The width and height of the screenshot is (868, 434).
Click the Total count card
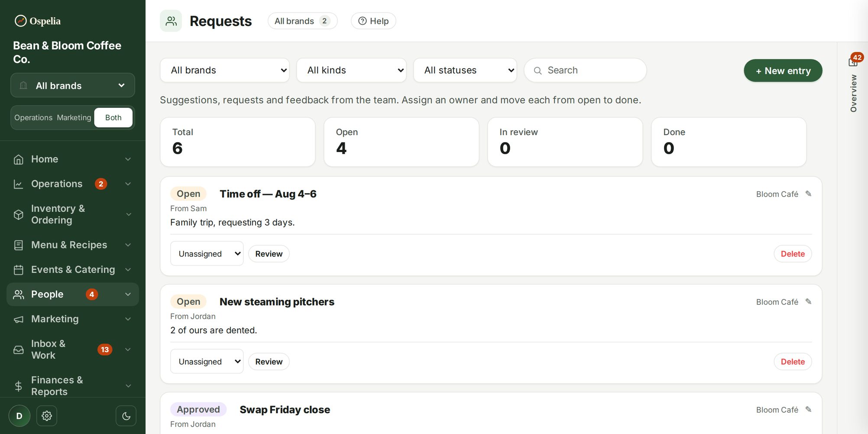238,142
